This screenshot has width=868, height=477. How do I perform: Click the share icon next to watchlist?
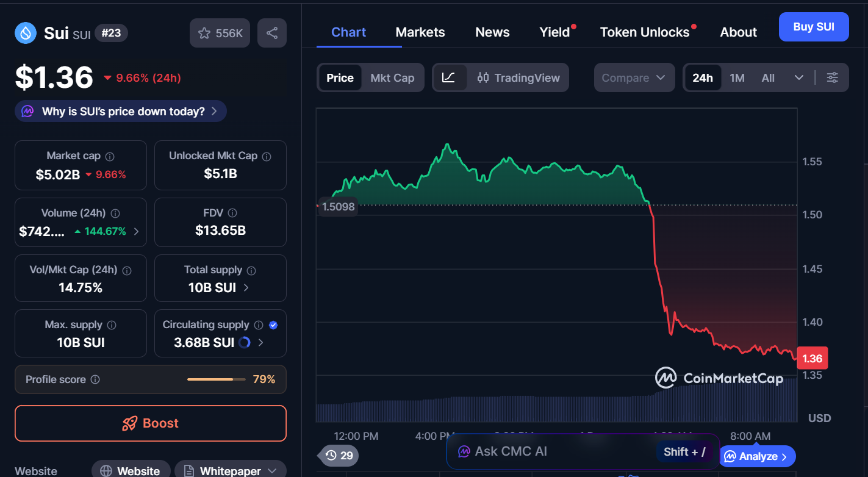point(272,33)
